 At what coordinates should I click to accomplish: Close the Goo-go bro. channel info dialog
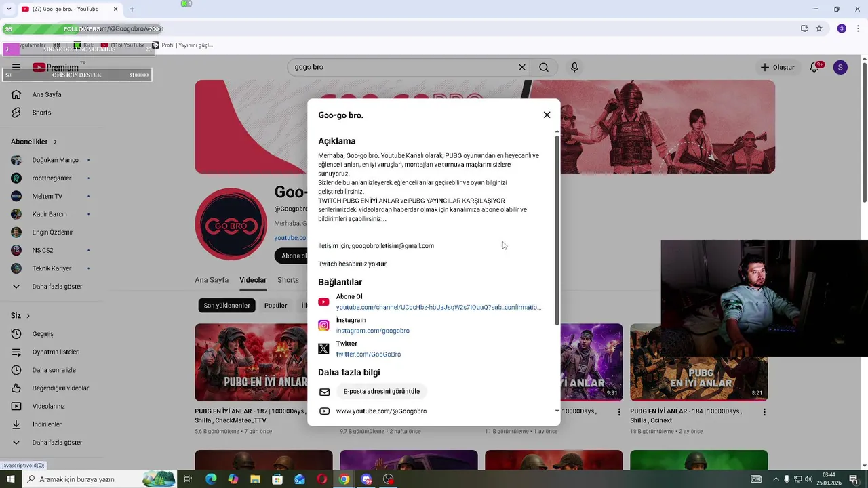click(x=547, y=115)
